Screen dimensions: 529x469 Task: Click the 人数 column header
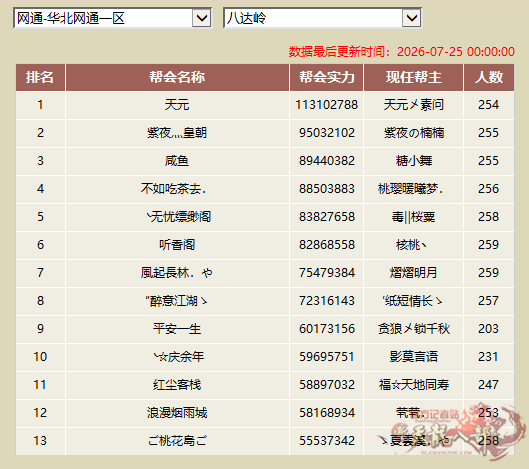tap(489, 77)
